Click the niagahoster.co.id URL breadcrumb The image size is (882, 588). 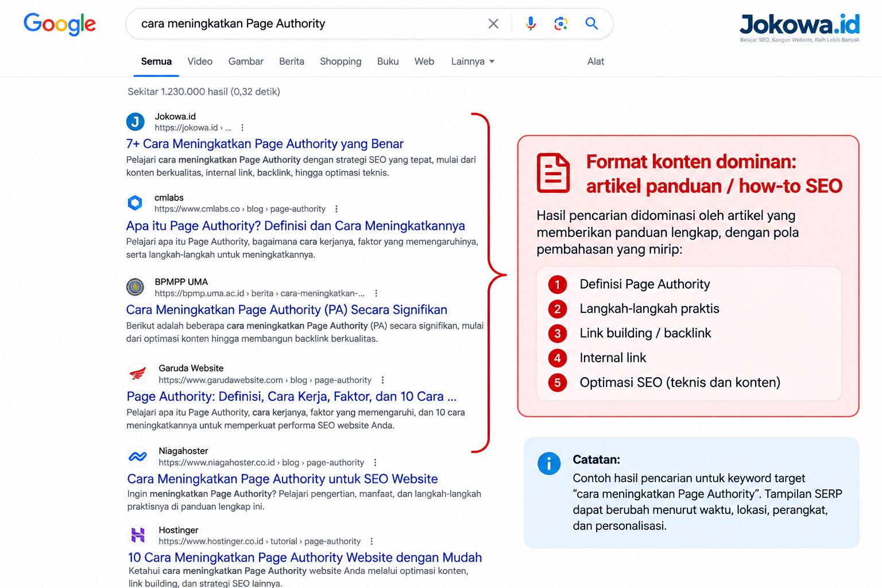click(x=261, y=462)
